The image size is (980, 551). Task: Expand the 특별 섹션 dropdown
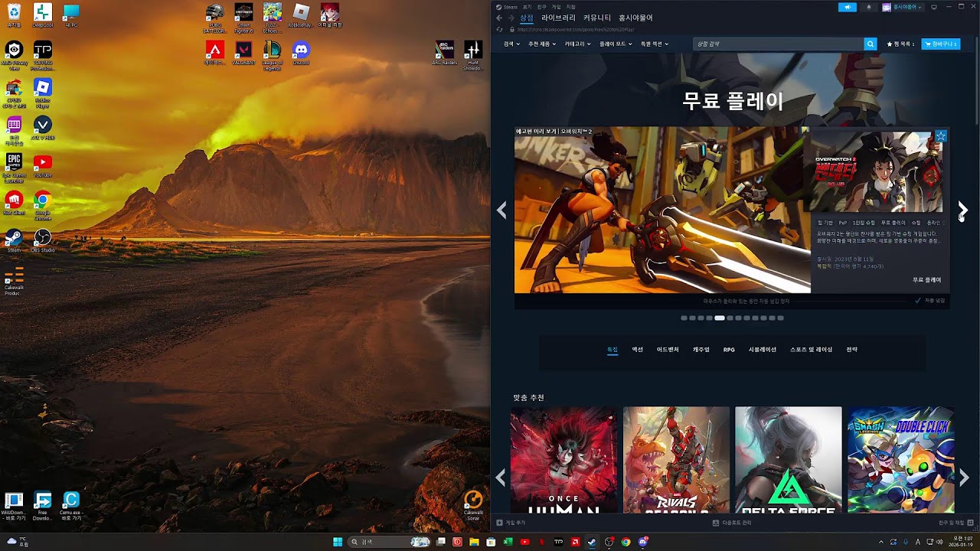pos(654,44)
